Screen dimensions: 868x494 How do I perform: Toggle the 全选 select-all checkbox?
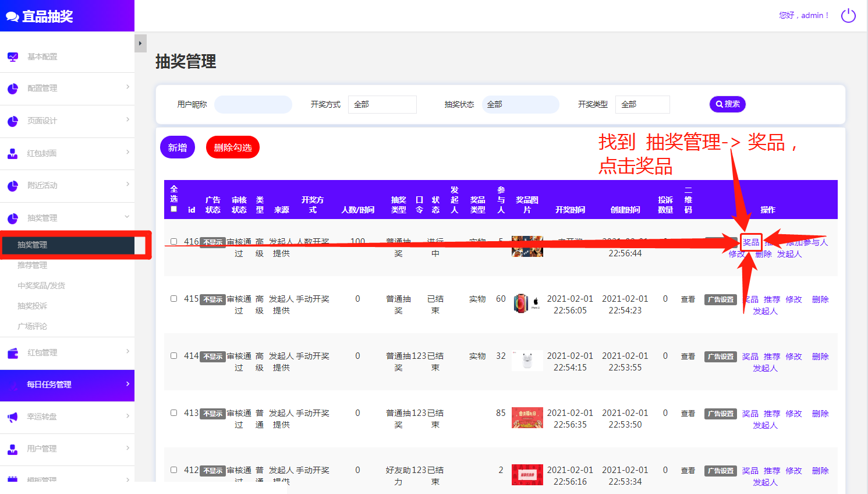tap(173, 209)
